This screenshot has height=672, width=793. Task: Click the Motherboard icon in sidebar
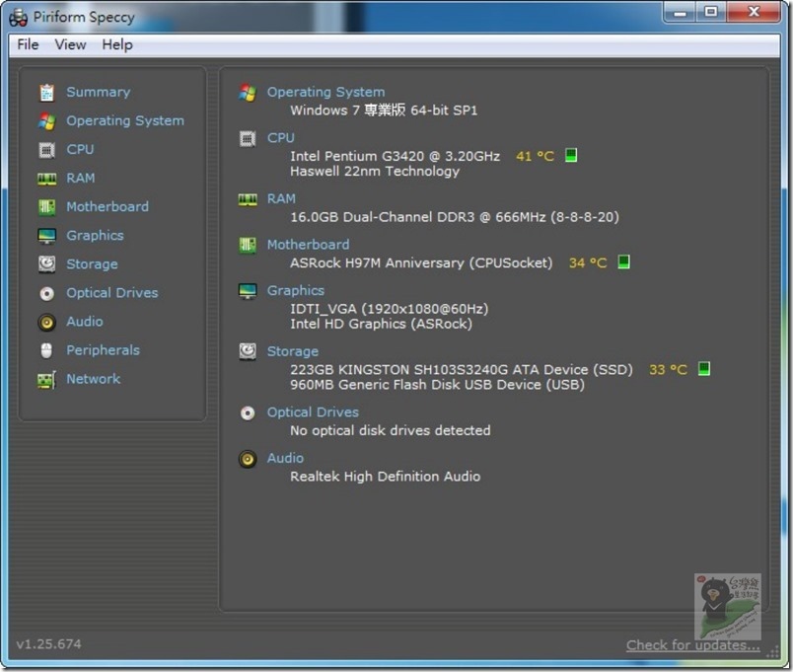click(x=46, y=207)
